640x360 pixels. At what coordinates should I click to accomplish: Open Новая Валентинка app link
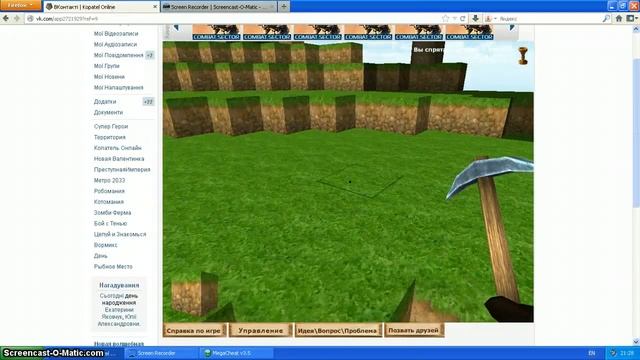(119, 159)
